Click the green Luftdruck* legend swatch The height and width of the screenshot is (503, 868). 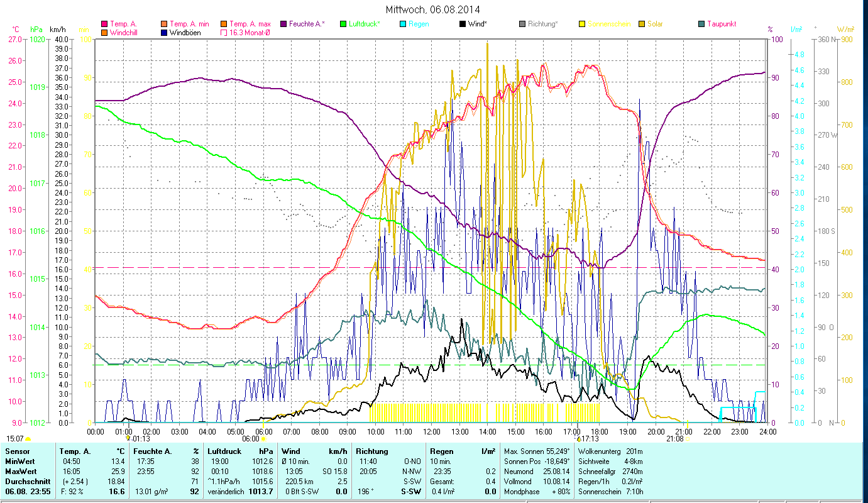point(343,24)
